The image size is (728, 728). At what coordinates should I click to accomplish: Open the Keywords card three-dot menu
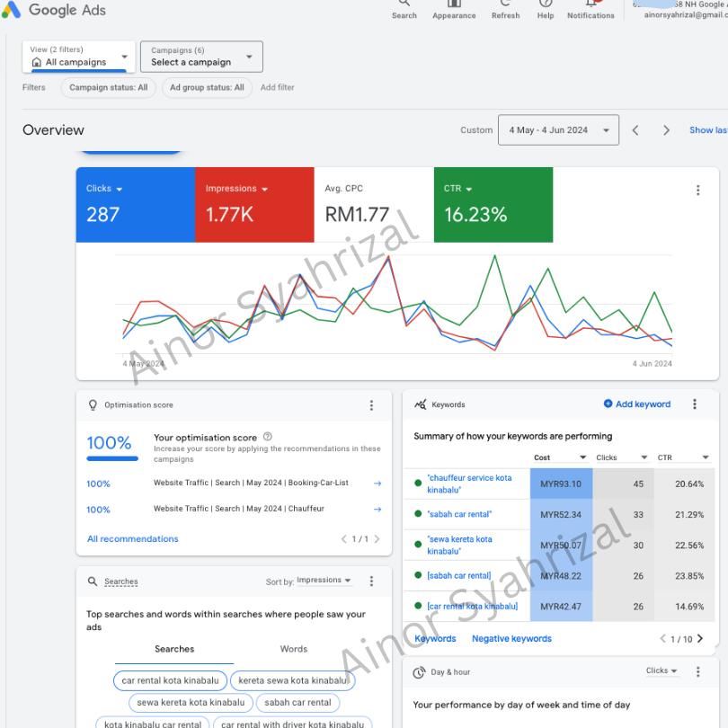pos(695,405)
